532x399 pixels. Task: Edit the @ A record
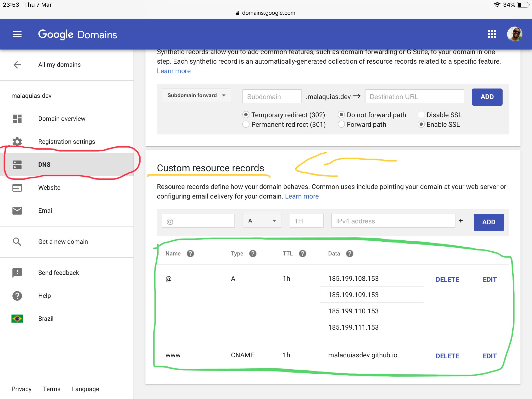(490, 279)
